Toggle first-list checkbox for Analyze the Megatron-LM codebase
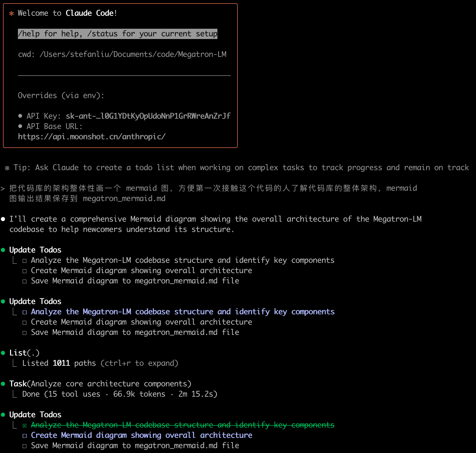 25,261
